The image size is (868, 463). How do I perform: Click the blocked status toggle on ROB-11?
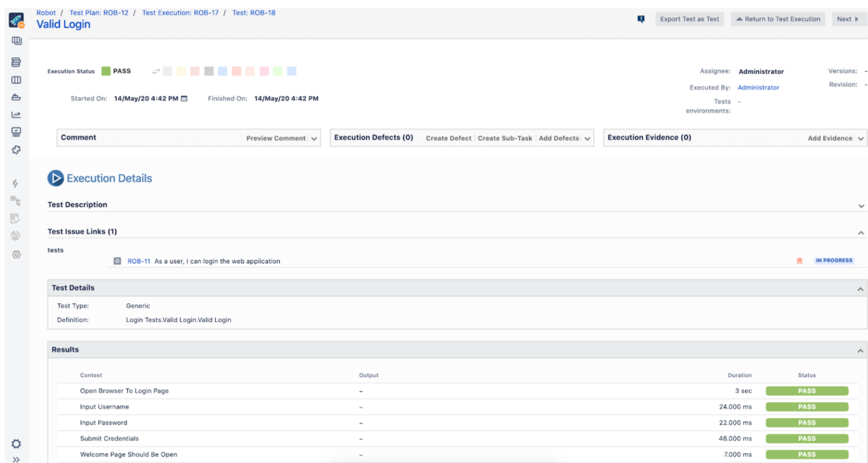click(x=799, y=260)
